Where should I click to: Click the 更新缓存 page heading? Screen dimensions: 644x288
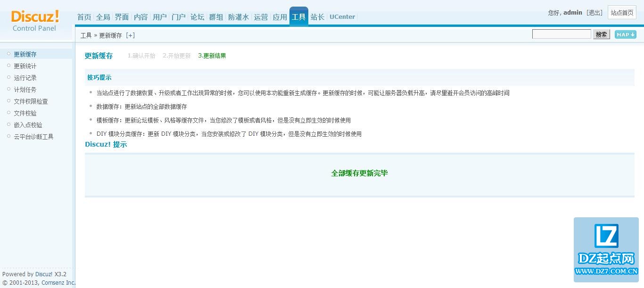coord(99,56)
